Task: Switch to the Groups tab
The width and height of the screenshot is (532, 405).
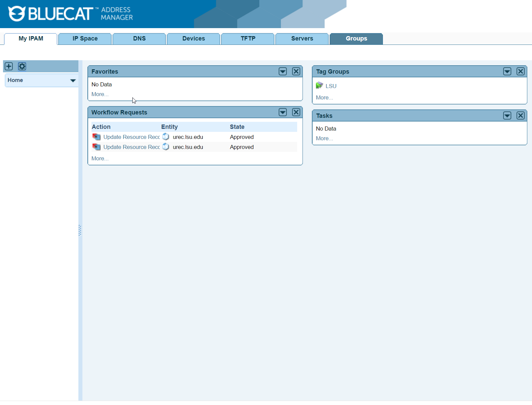Action: coord(356,38)
